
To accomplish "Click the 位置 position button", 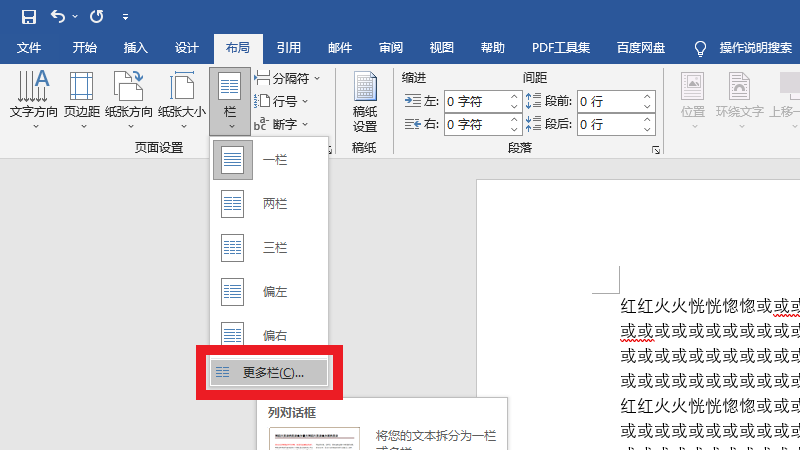I will pyautogui.click(x=692, y=99).
